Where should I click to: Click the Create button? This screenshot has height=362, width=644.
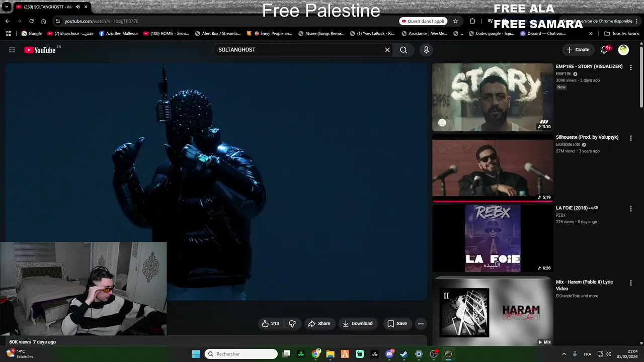click(578, 50)
